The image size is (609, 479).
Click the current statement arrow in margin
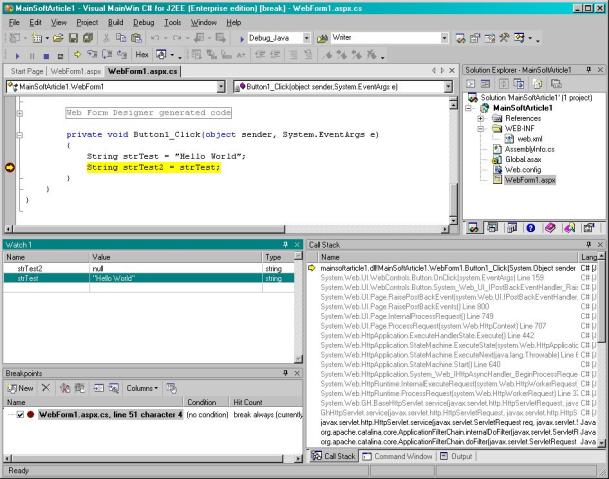click(10, 167)
